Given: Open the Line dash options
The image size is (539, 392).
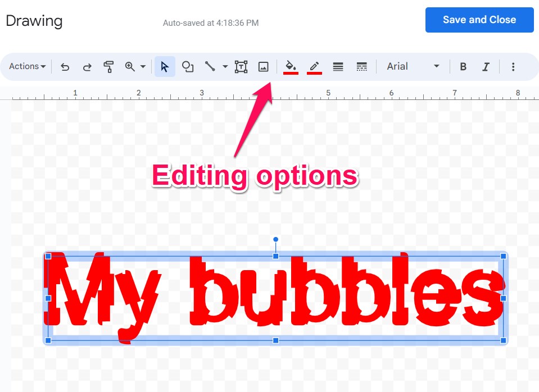Looking at the screenshot, I should coord(362,66).
